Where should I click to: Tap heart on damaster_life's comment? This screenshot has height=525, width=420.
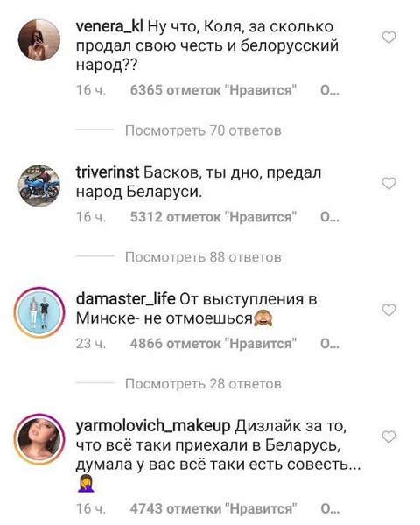388,310
